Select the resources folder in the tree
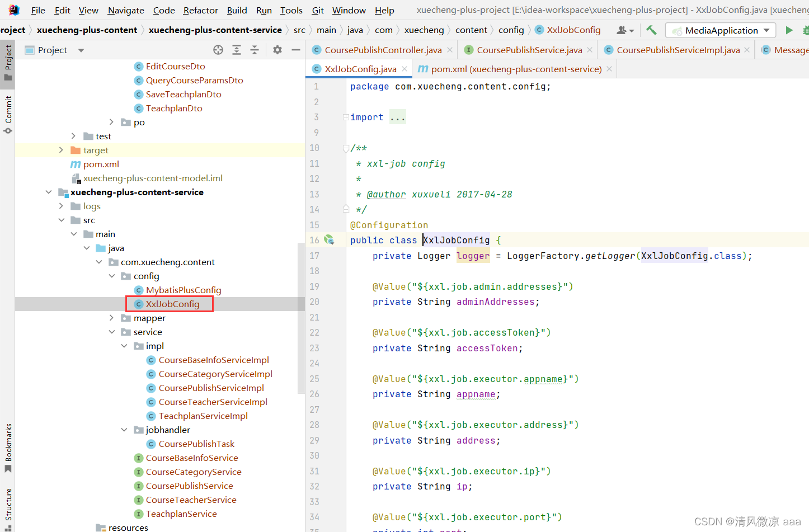809x532 pixels. 128,527
